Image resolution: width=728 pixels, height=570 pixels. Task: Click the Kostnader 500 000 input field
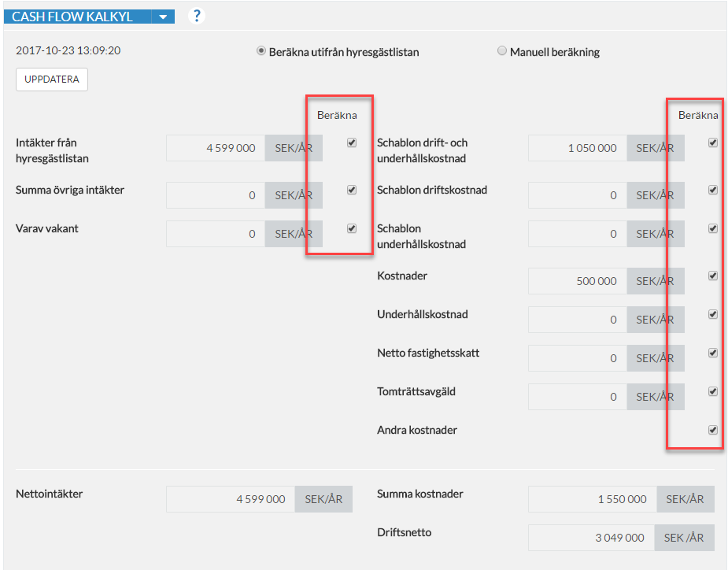coord(578,281)
